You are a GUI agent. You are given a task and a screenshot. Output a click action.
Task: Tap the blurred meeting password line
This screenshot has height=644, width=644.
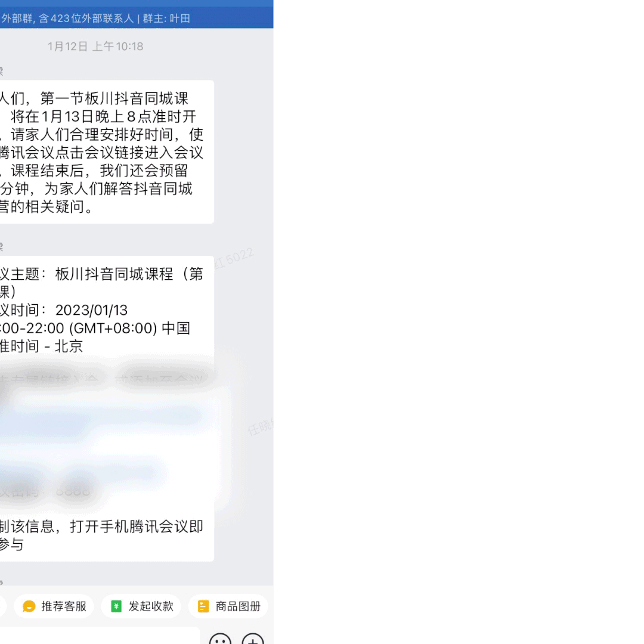(x=45, y=491)
